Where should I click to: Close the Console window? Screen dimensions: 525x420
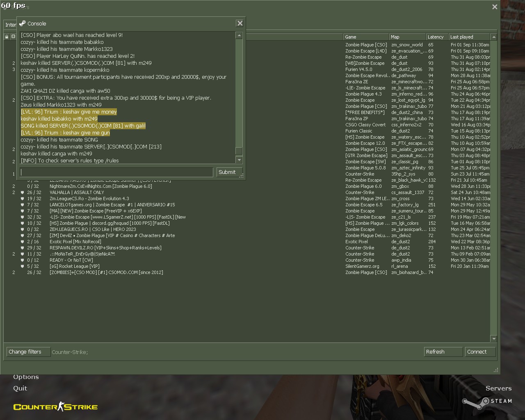pos(240,23)
